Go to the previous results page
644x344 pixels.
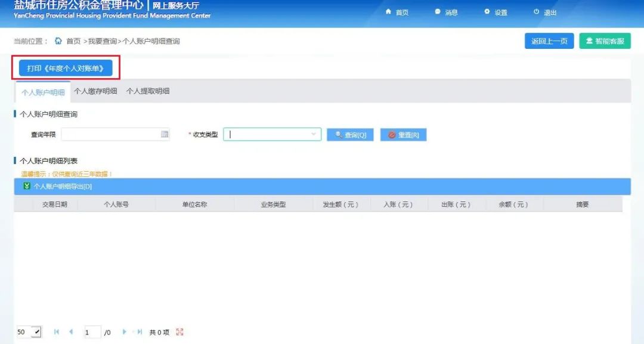tap(71, 332)
